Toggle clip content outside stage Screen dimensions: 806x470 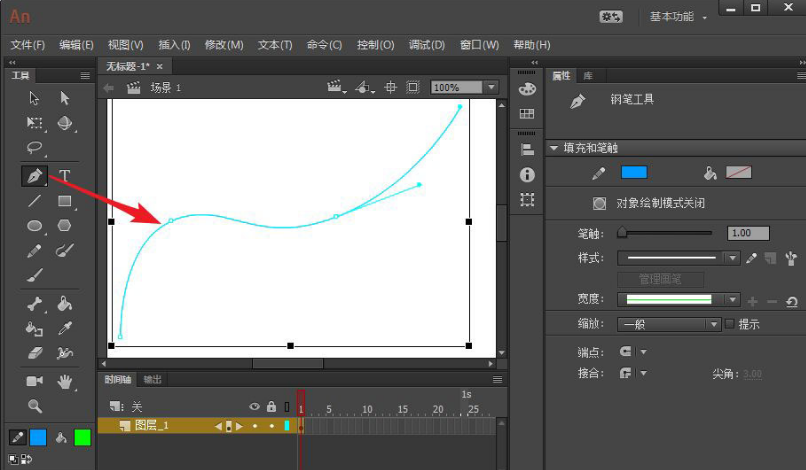(x=413, y=87)
